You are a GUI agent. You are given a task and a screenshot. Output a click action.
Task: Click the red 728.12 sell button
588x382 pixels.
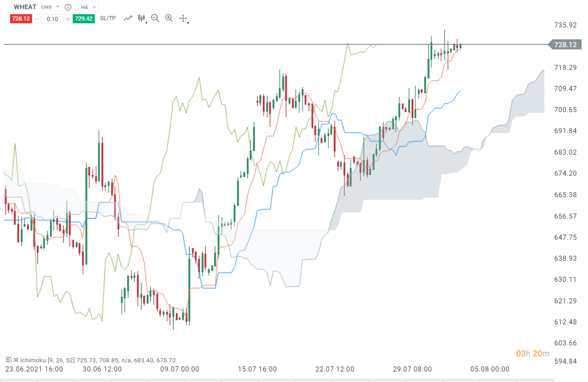[21, 19]
